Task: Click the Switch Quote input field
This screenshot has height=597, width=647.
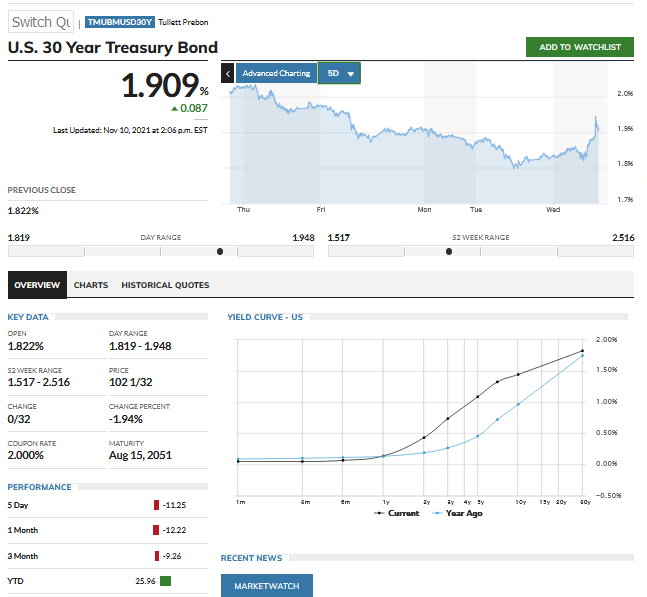Action: pyautogui.click(x=41, y=22)
